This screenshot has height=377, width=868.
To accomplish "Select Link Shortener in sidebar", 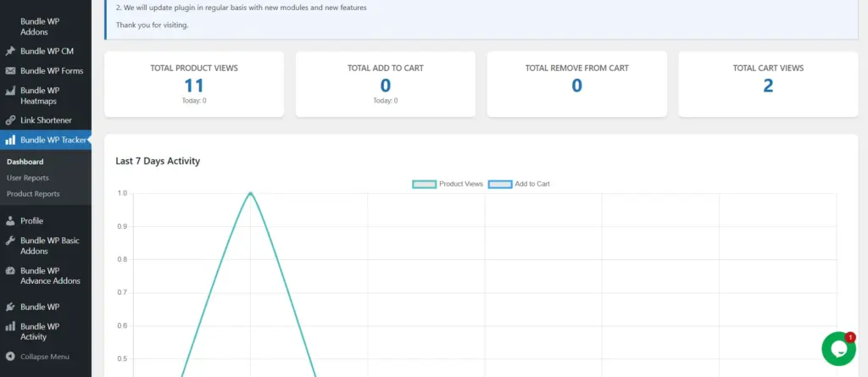I will pos(46,120).
